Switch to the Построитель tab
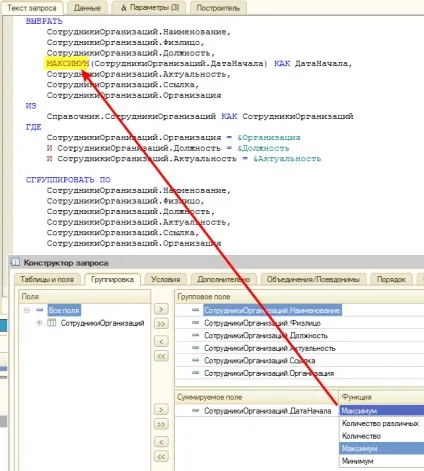The height and width of the screenshot is (471, 424). 218,8
